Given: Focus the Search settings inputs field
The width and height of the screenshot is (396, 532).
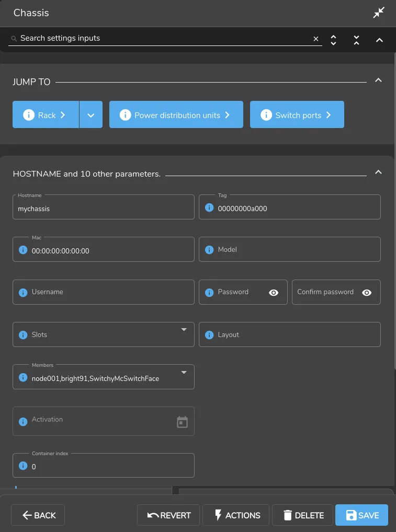Looking at the screenshot, I should tap(165, 38).
